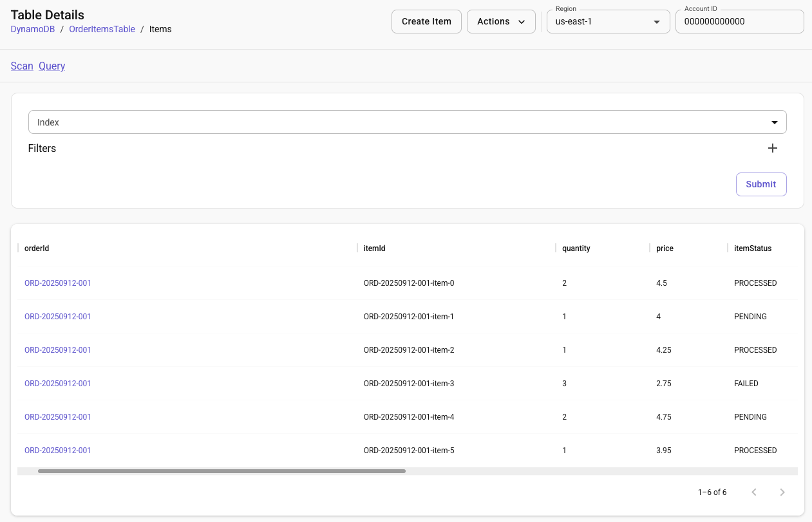Click the next page chevron icon

(x=782, y=492)
